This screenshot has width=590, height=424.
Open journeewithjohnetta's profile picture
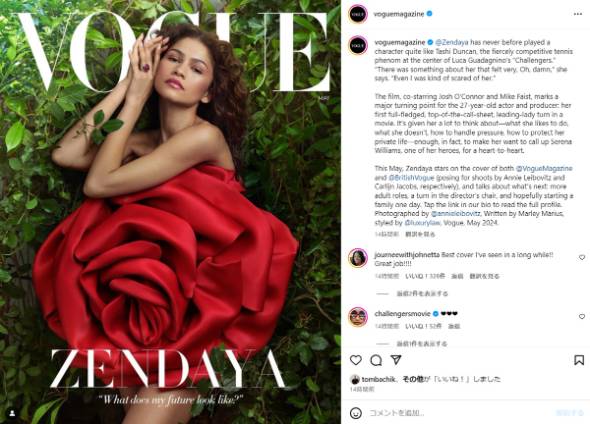(357, 258)
